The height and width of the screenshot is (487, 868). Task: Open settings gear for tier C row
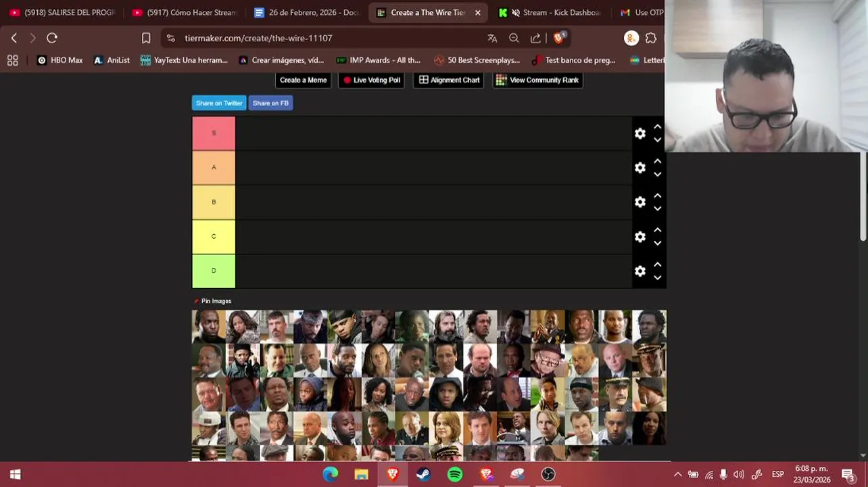[x=640, y=237]
